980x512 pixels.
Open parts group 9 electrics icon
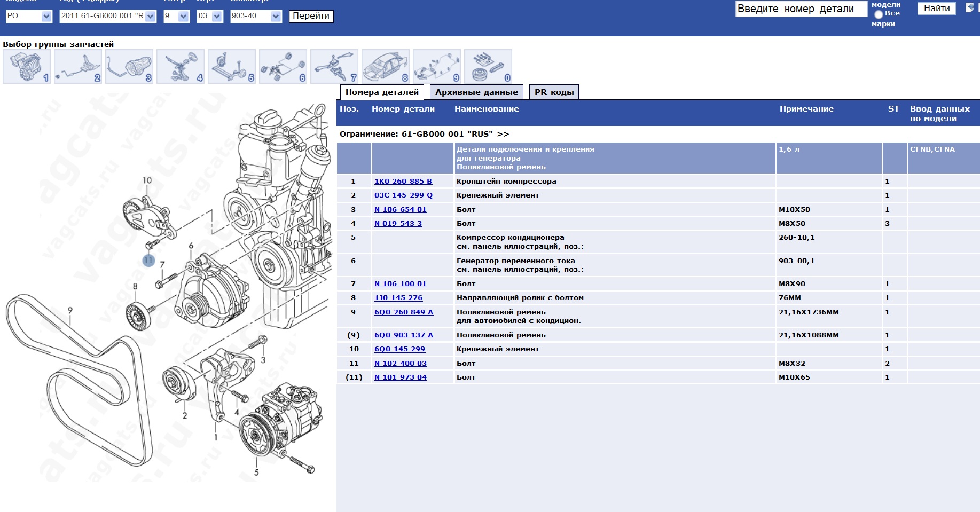tap(437, 66)
